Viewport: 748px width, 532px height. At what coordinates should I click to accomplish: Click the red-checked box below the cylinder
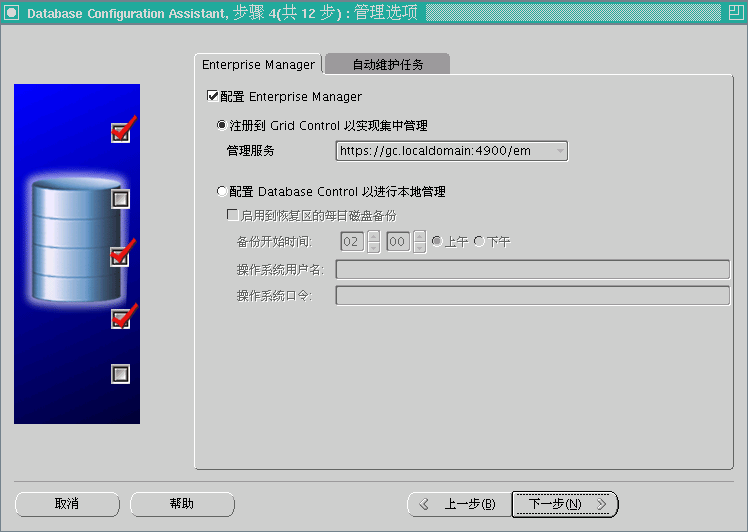click(x=122, y=318)
